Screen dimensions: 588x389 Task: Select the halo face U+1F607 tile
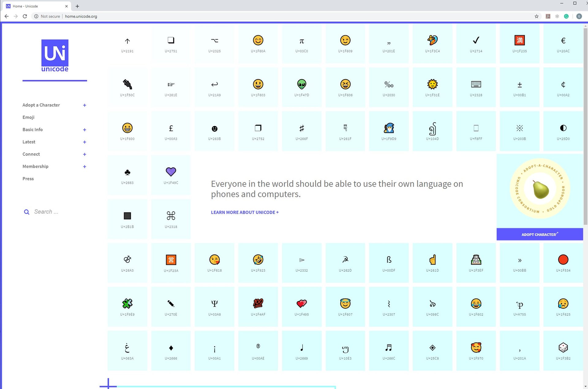pyautogui.click(x=345, y=307)
